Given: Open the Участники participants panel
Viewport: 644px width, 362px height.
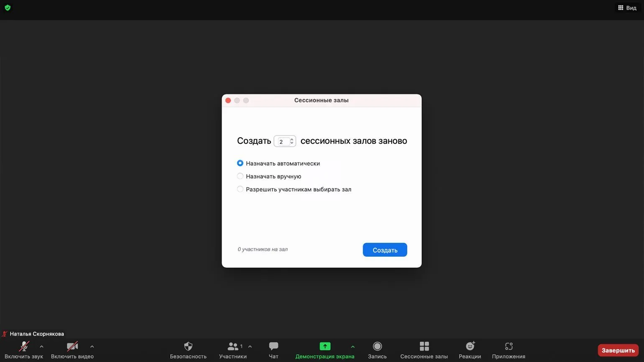Looking at the screenshot, I should (233, 347).
